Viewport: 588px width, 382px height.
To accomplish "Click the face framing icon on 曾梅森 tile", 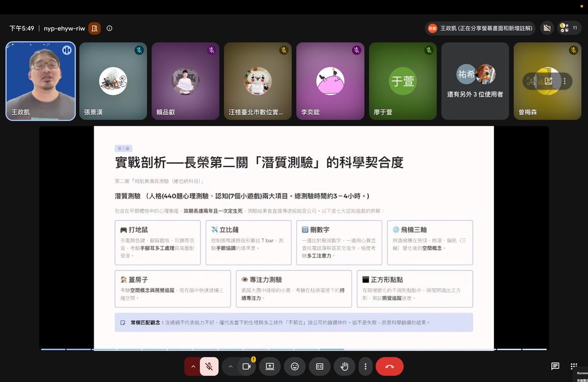I will click(532, 81).
